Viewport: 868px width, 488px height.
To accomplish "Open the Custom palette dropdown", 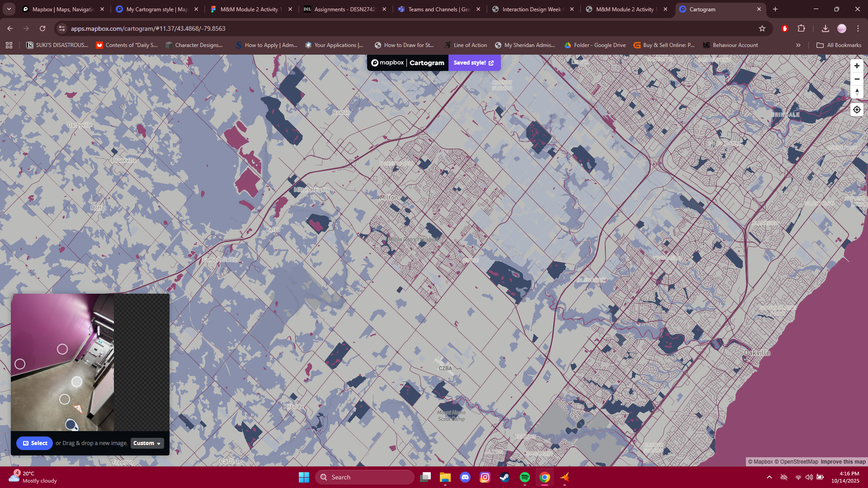I will 146,443.
